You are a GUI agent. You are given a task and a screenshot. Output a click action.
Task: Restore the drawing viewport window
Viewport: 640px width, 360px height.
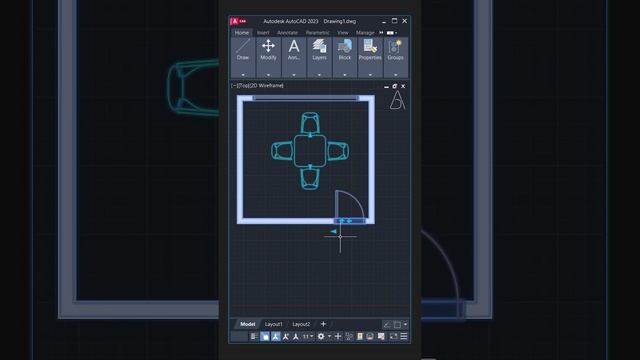tap(395, 87)
